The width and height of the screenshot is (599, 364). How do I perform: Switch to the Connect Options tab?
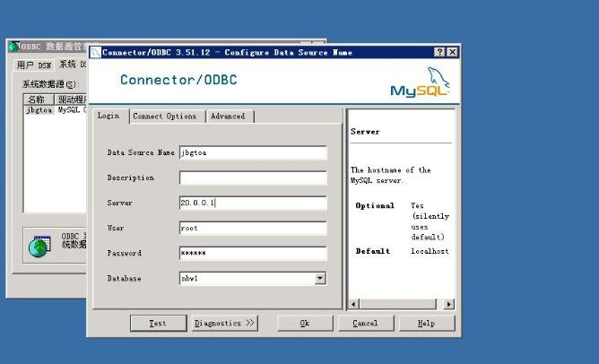165,117
